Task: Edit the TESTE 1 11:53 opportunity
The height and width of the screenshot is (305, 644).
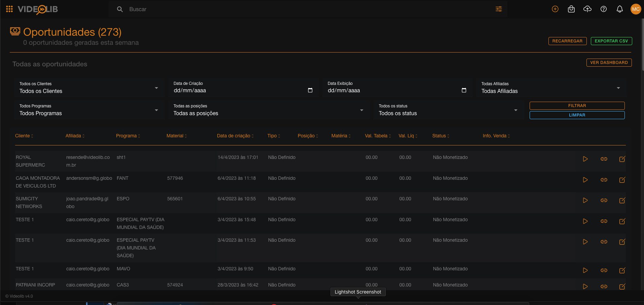Action: 622,242
